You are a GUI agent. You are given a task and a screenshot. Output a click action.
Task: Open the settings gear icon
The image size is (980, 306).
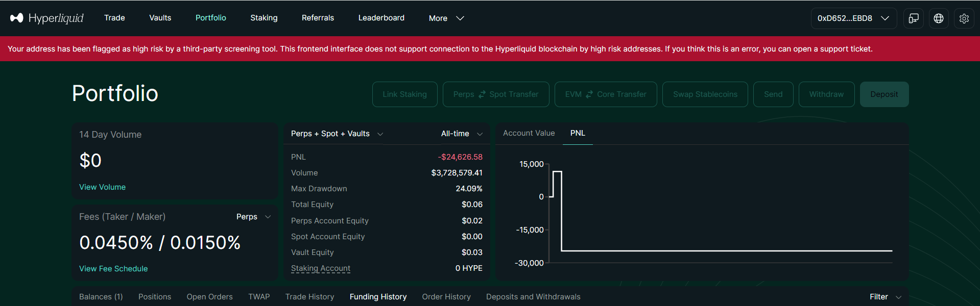964,18
